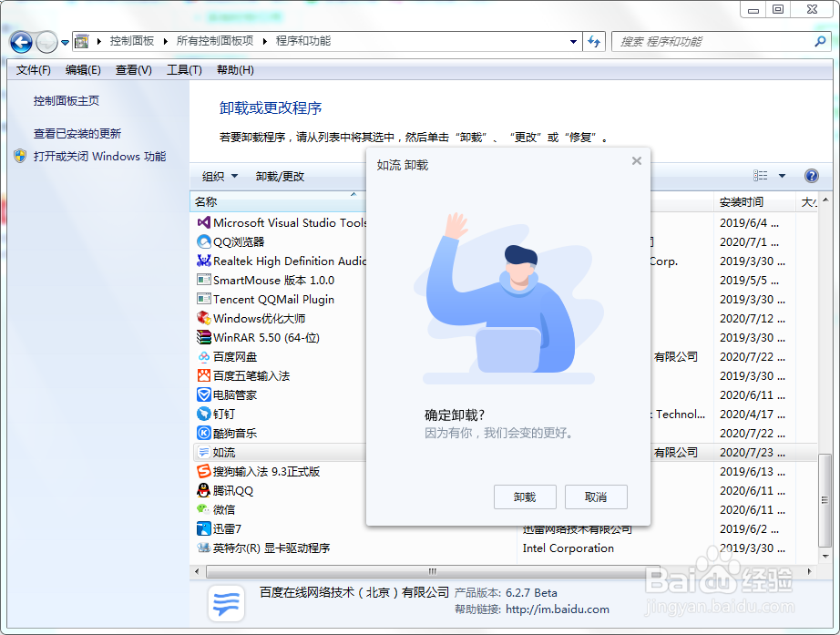The image size is (840, 635).
Task: Click the search magnifier icon
Action: (x=820, y=41)
